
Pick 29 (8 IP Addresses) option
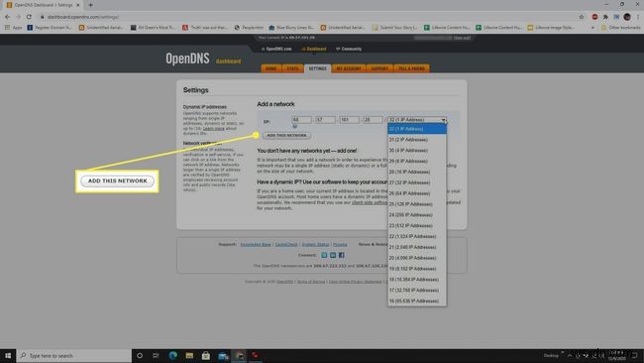(417, 161)
